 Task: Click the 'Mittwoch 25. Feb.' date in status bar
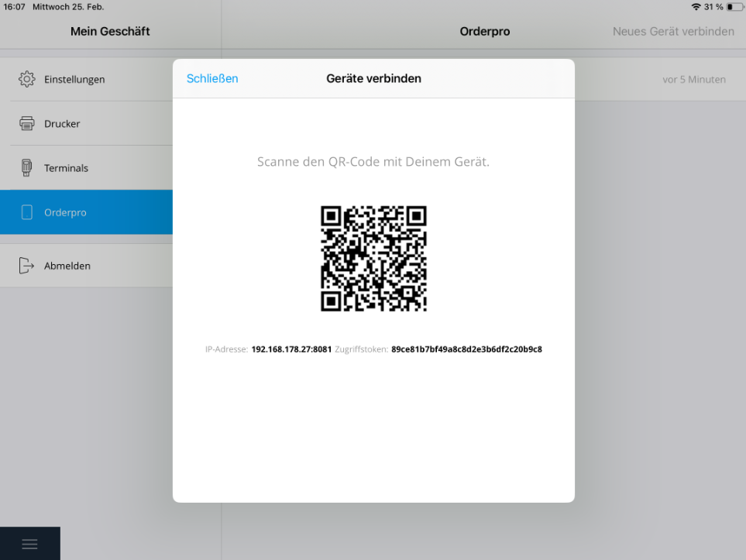pos(68,7)
